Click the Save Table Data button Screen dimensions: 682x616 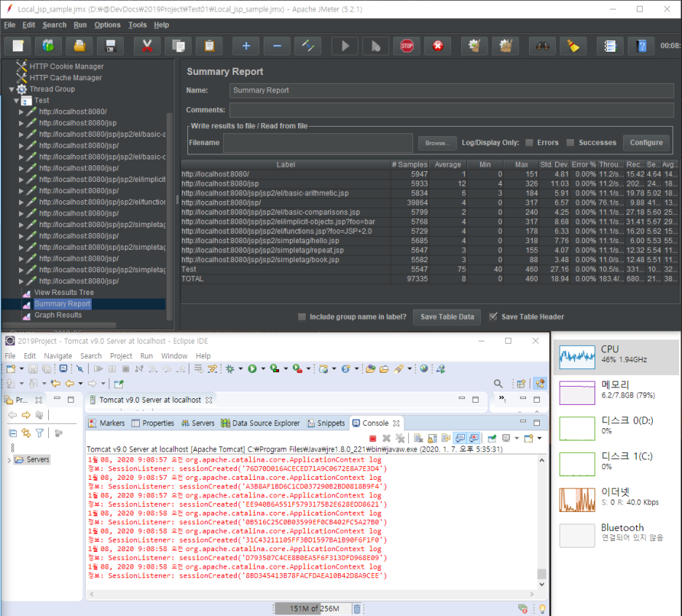(x=447, y=317)
